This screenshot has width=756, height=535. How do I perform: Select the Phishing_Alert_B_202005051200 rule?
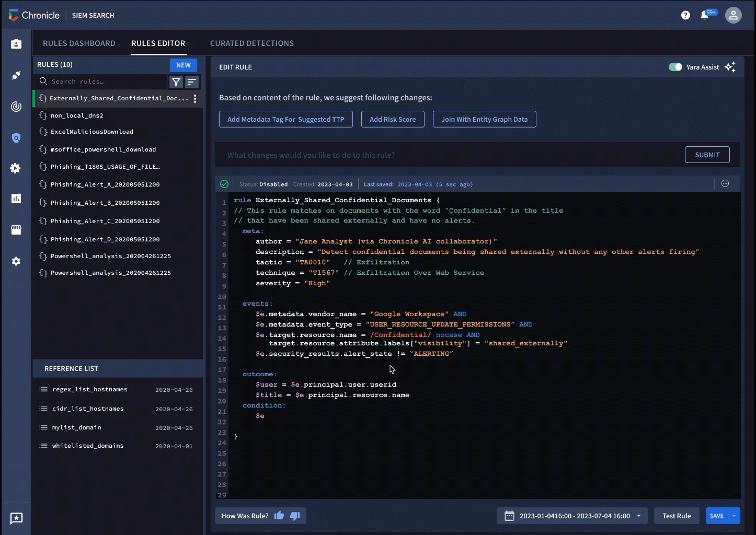pyautogui.click(x=118, y=203)
